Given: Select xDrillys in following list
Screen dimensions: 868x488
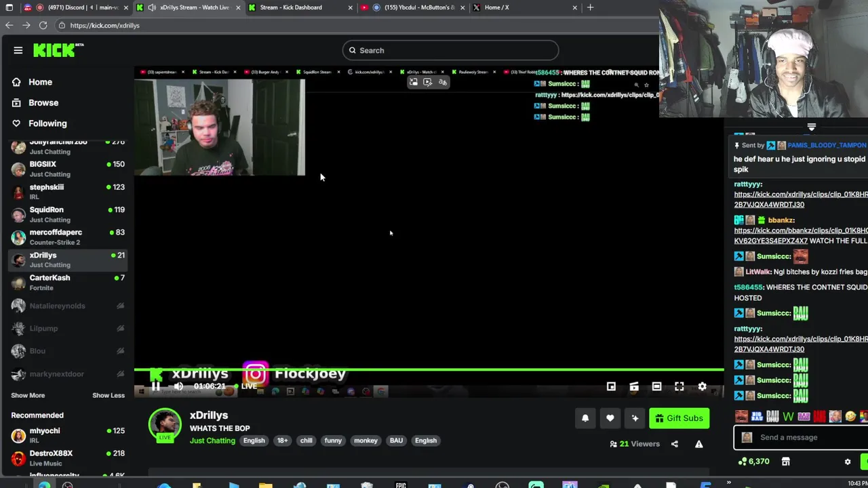Looking at the screenshot, I should (x=68, y=260).
